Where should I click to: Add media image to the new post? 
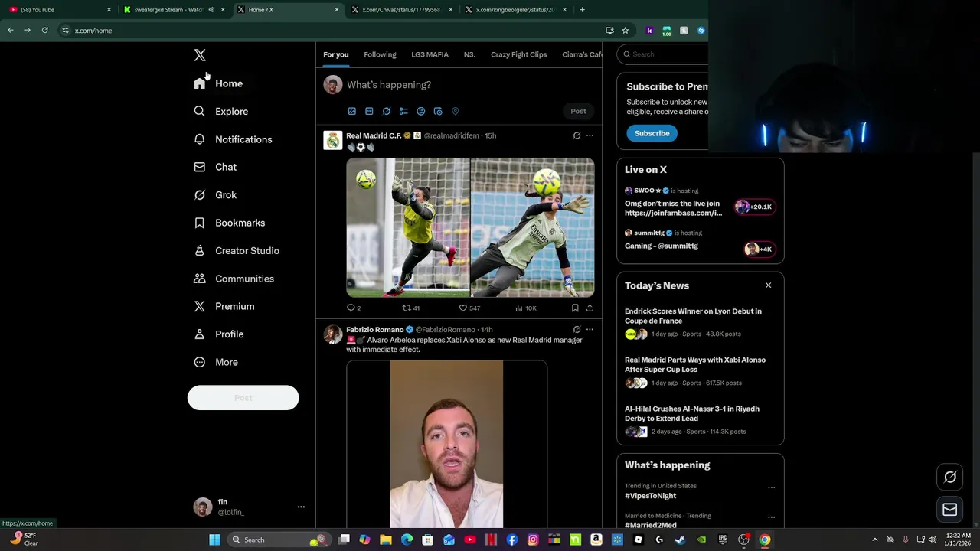click(352, 111)
